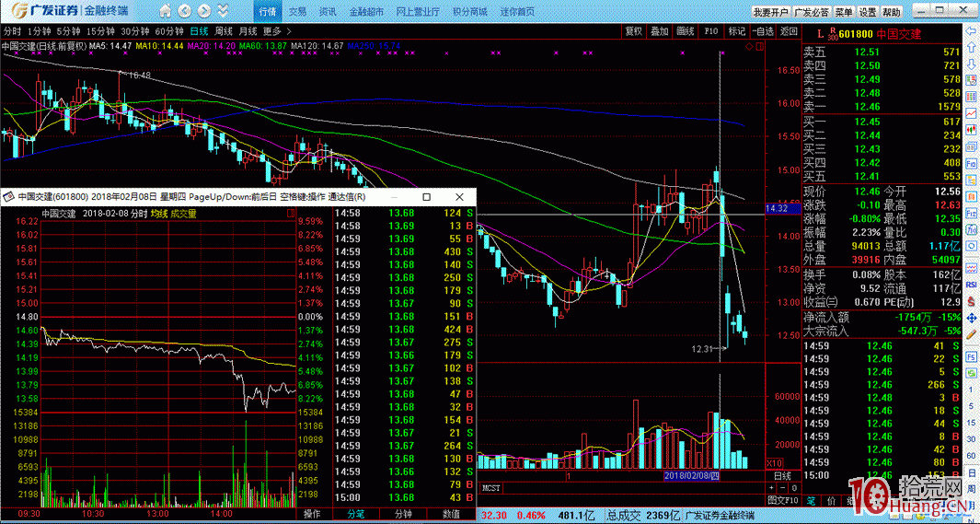
Task: Click the MA250 blue indicator label
Action: (x=374, y=46)
